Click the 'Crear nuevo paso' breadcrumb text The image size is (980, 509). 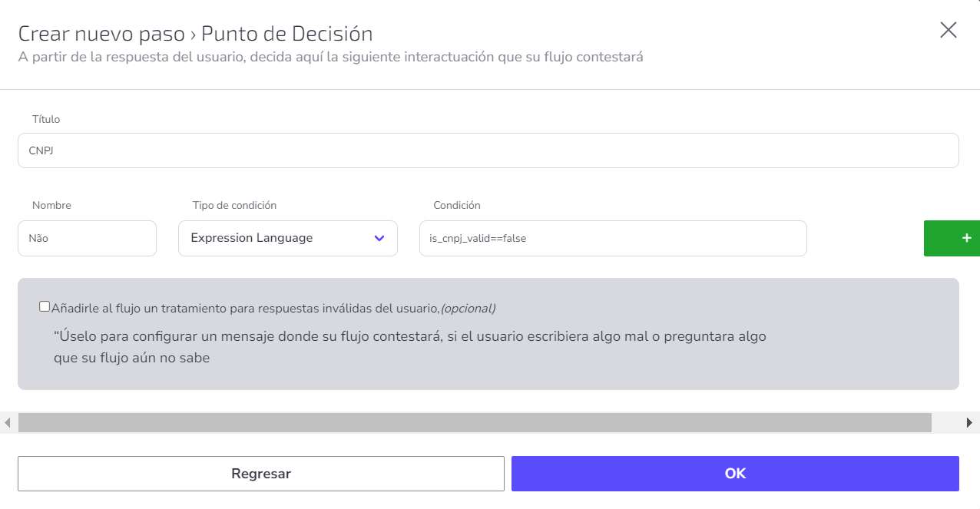tap(101, 34)
